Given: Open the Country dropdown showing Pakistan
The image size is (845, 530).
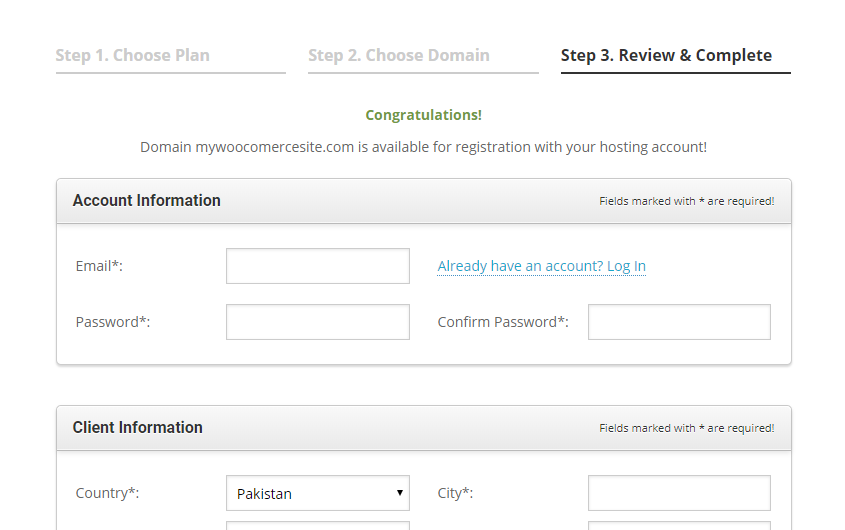Looking at the screenshot, I should click(318, 493).
